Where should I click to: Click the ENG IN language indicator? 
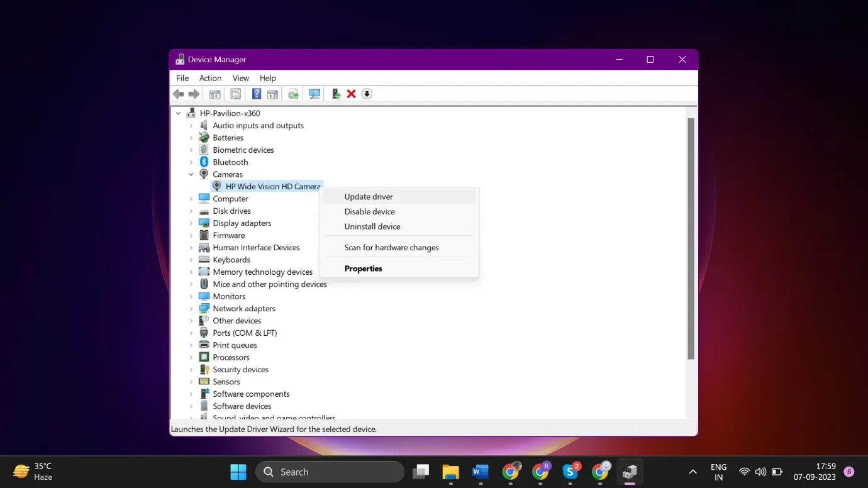(718, 472)
